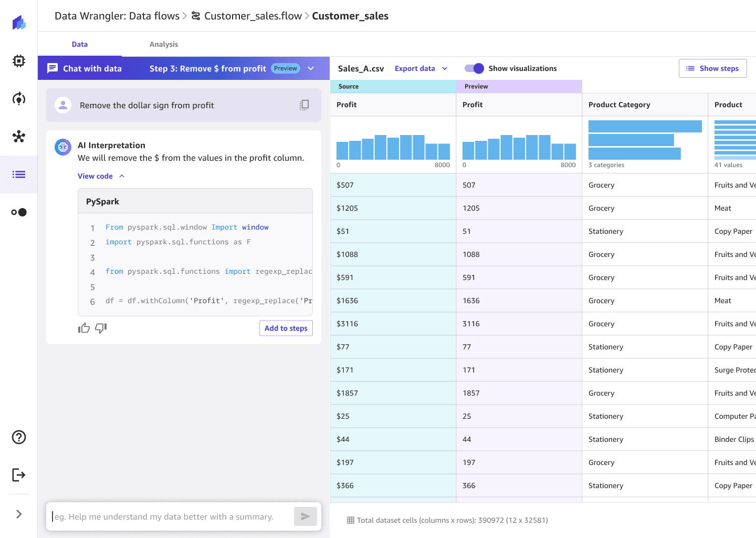
Task: Open Data Wrangler: Data flows breadcrumb
Action: click(x=117, y=16)
